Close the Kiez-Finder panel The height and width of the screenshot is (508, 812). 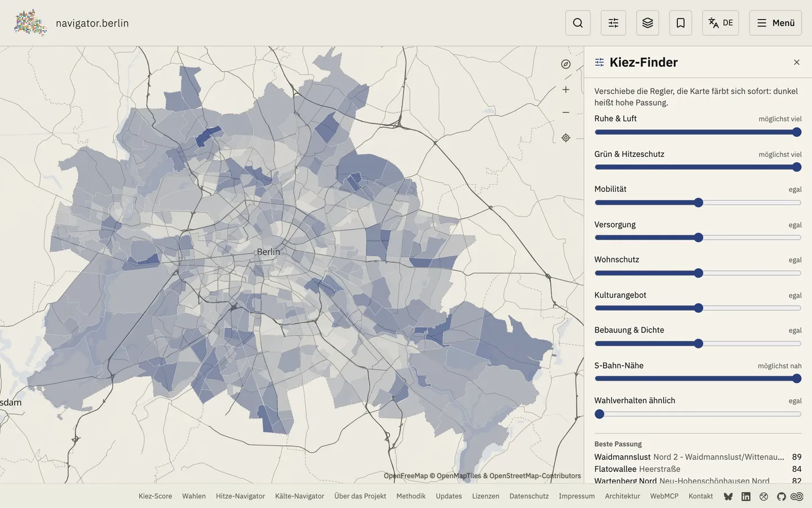point(797,62)
